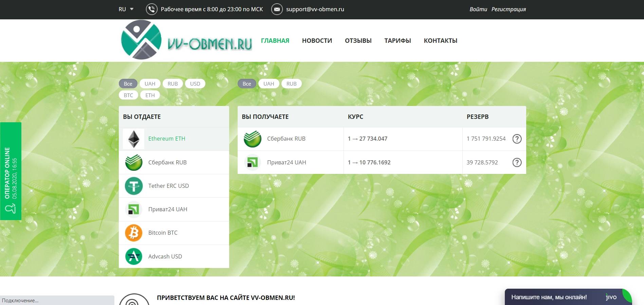This screenshot has height=305, width=644.
Task: Click Сбербанк icon in give list
Action: 133,162
